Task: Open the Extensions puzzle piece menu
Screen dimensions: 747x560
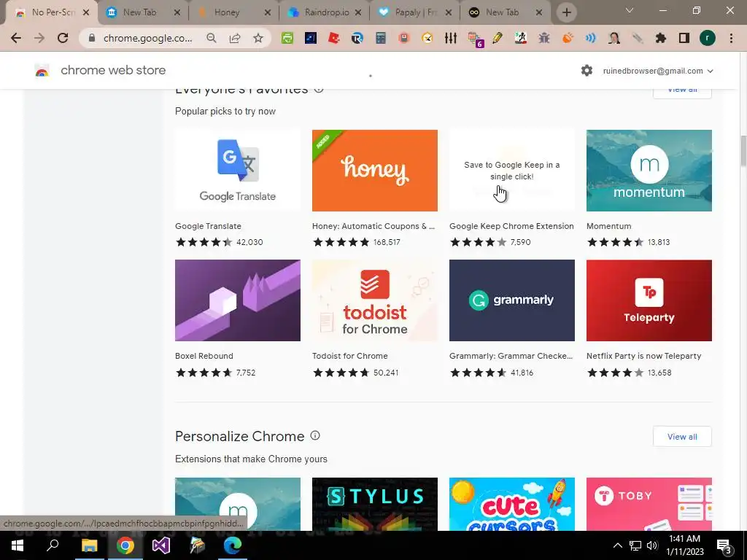Action: (x=661, y=38)
